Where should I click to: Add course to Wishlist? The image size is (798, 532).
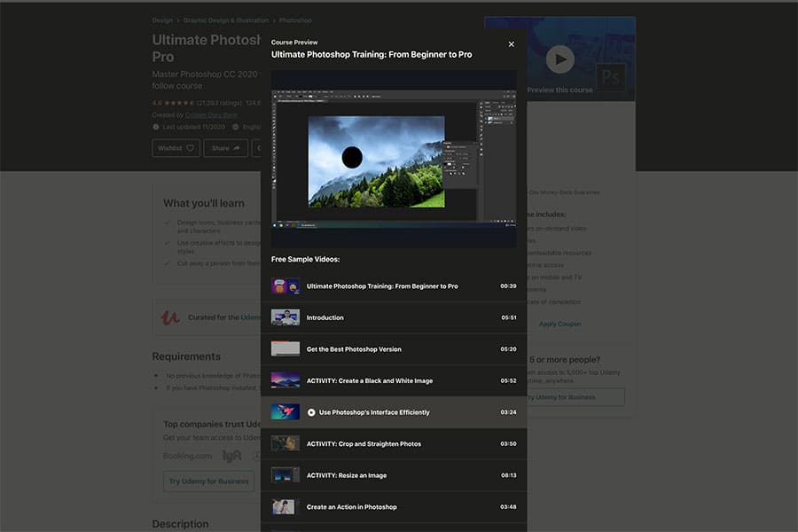176,148
